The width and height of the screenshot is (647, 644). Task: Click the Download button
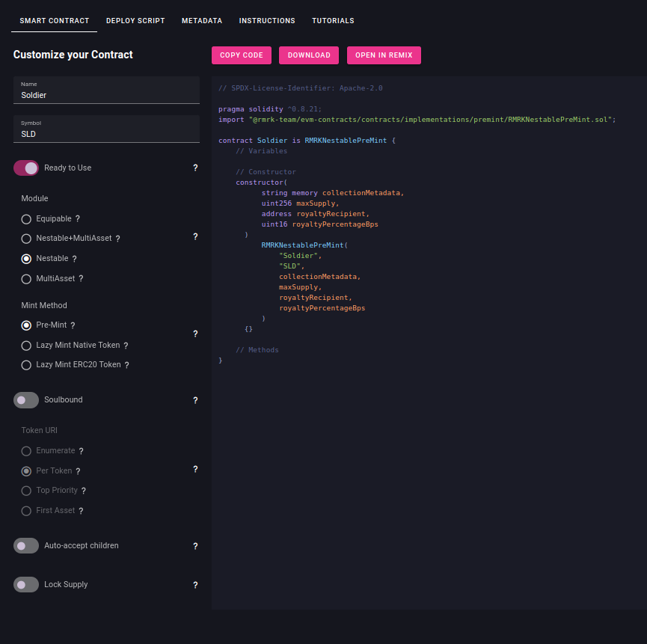coord(309,55)
